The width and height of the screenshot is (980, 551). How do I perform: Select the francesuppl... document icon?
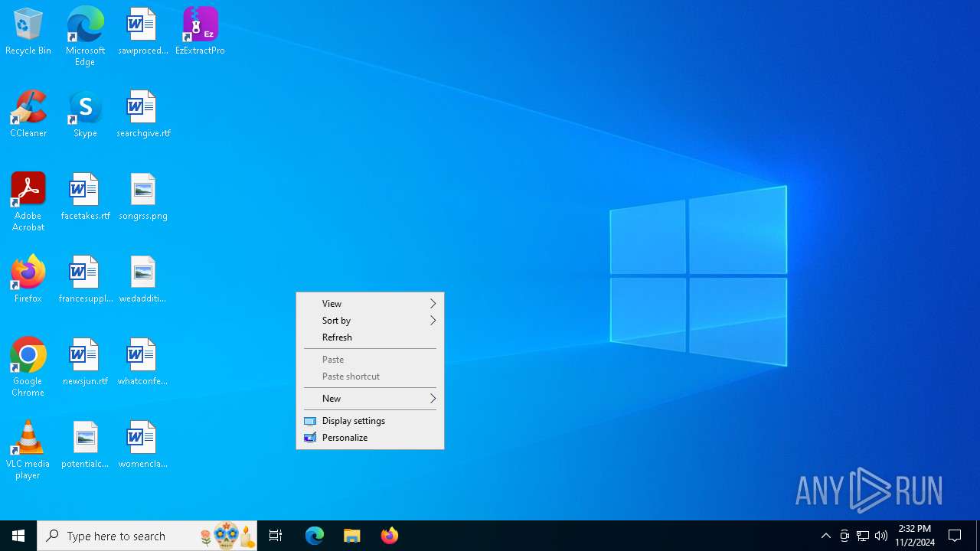(85, 280)
